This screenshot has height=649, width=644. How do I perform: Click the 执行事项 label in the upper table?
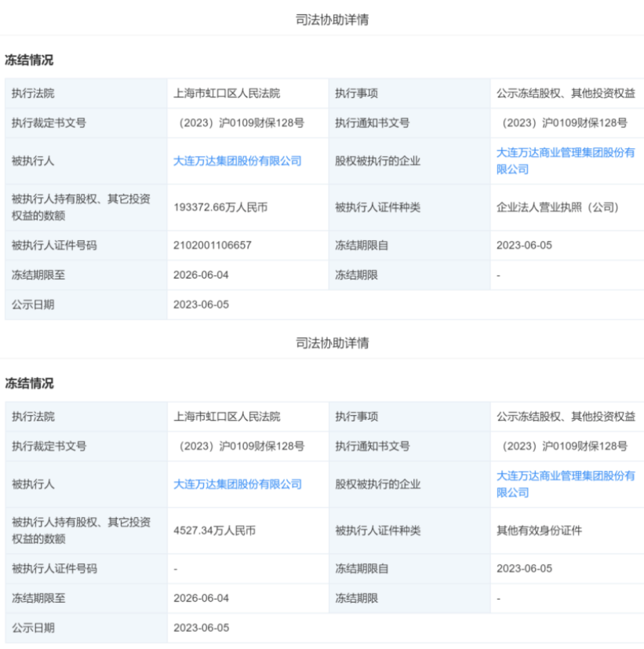(356, 93)
